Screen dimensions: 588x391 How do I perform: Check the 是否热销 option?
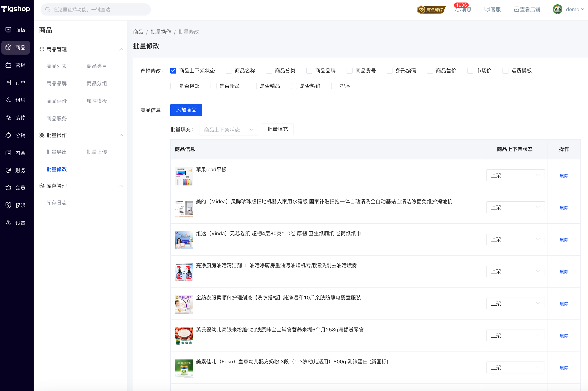coord(294,86)
